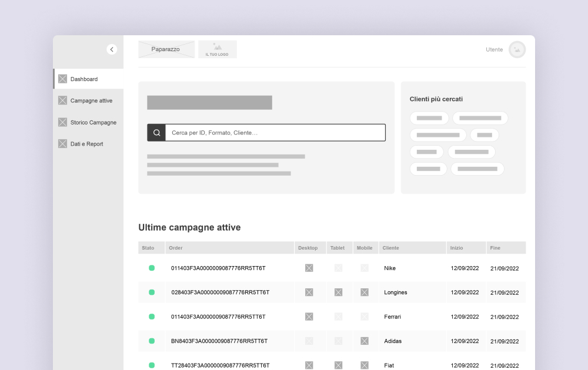Click the Paparazzo logo
Viewport: 588px width, 370px height.
[x=166, y=49]
